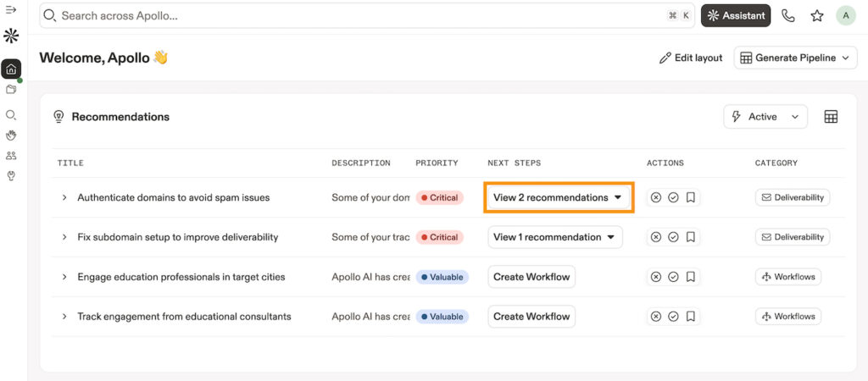868x381 pixels.
Task: Focus the Search across Apollo field
Action: tap(366, 16)
